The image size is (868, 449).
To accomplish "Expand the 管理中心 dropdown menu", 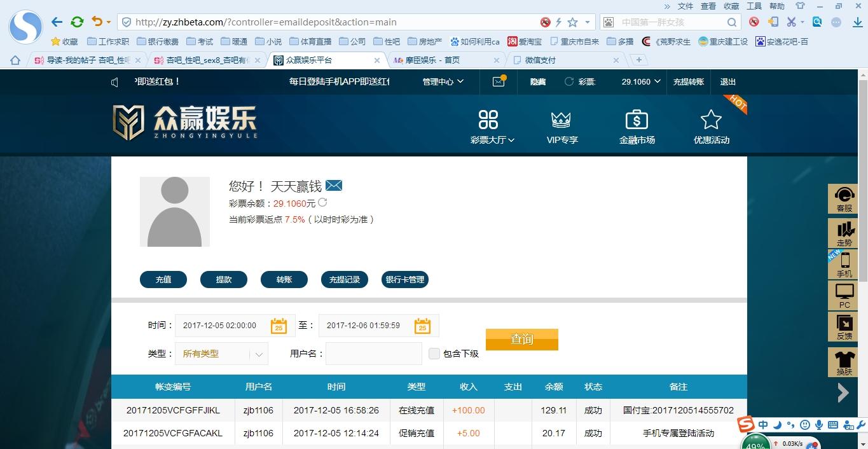I will click(443, 82).
